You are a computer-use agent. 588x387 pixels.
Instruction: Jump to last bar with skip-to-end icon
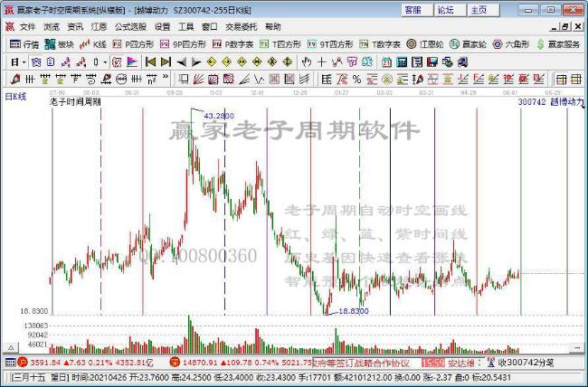pyautogui.click(x=166, y=61)
